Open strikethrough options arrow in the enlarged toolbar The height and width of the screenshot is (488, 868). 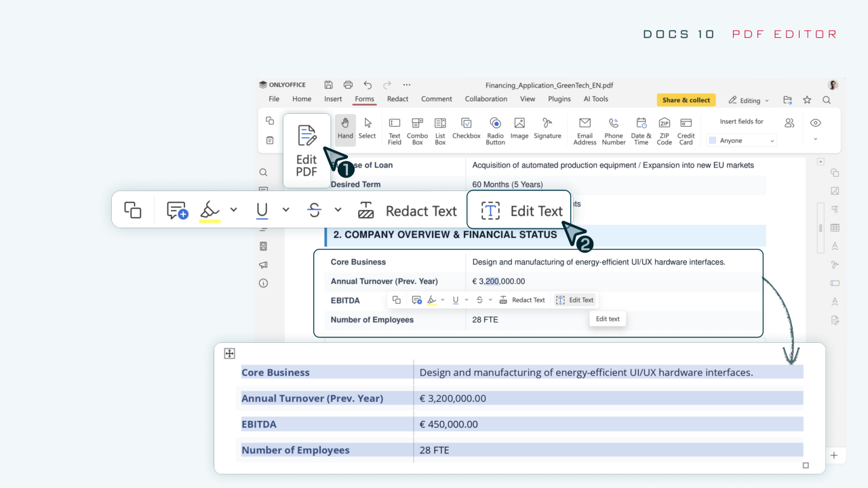click(338, 210)
